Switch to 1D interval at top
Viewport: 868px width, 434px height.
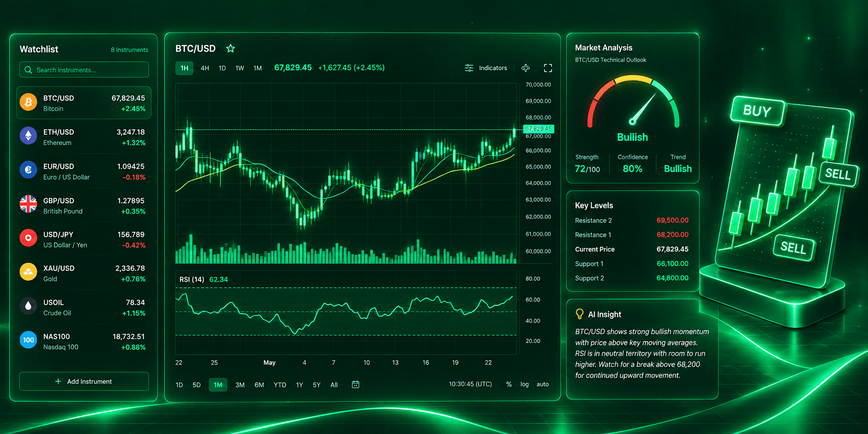click(222, 68)
